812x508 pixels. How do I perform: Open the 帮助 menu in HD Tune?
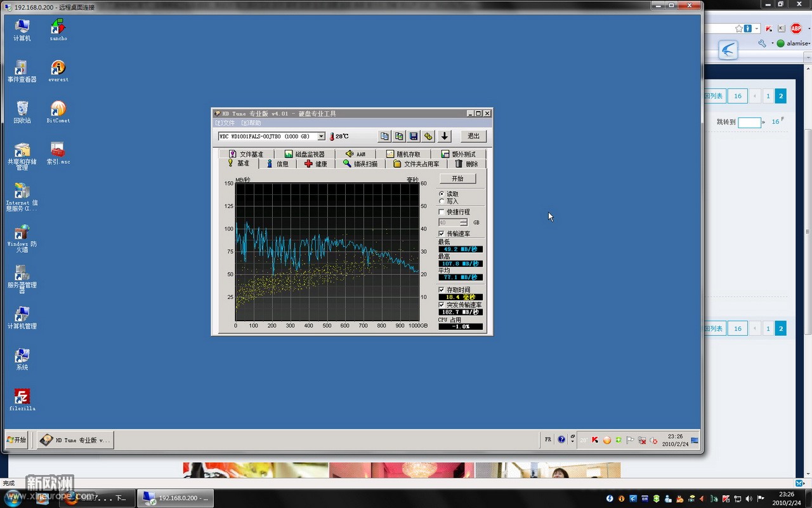tap(251, 123)
